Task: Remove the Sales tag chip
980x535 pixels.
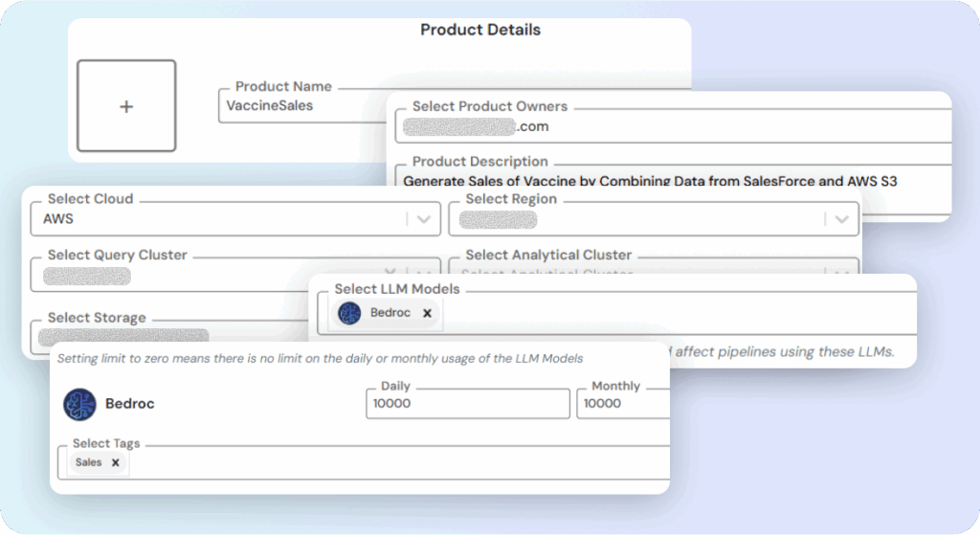Action: (x=115, y=462)
